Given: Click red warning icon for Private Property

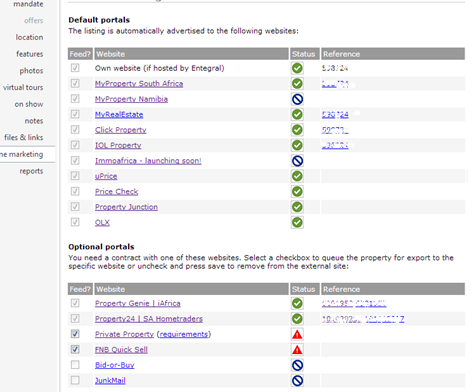Looking at the screenshot, I should pyautogui.click(x=297, y=334).
